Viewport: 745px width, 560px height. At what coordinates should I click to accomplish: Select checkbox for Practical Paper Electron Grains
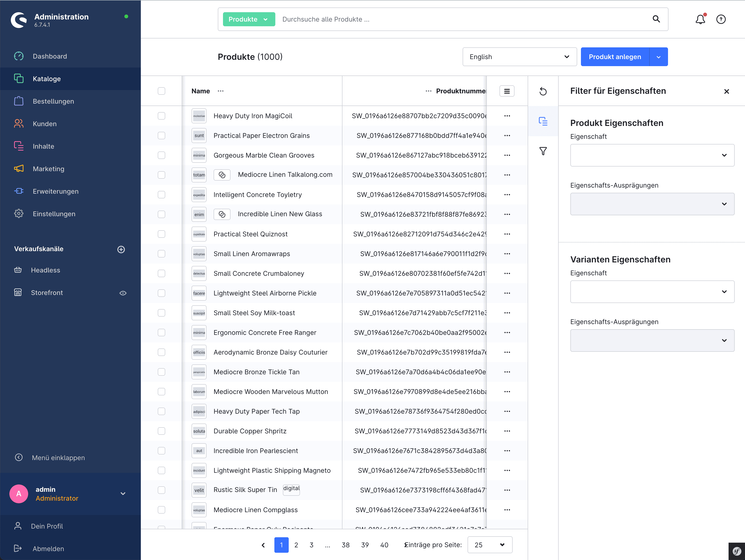click(161, 136)
